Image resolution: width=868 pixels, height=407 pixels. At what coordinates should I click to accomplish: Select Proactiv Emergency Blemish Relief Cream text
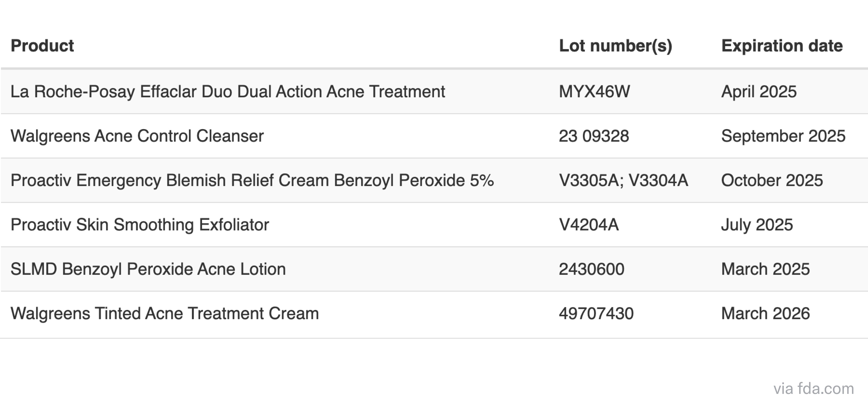point(252,180)
